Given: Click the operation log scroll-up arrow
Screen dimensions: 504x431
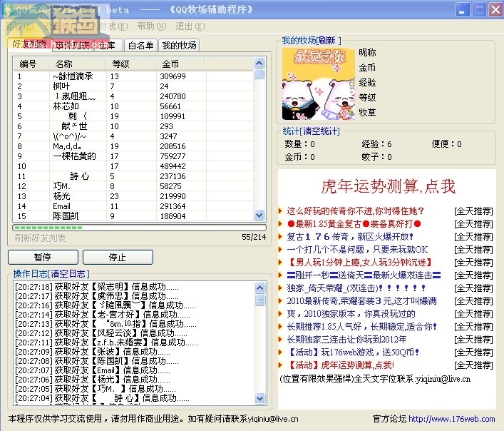Looking at the screenshot, I should (x=259, y=288).
